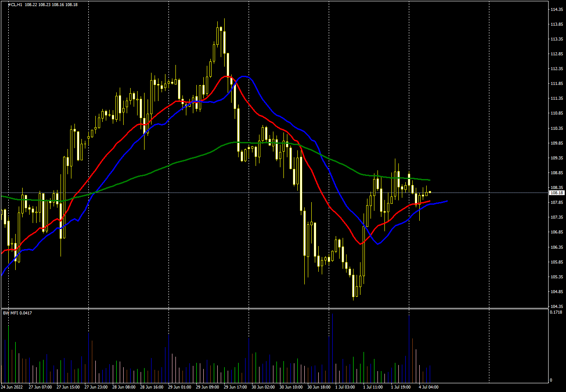Click the 0.1718 indicator scale value
Image resolution: width=566 pixels, height=392 pixels.
coord(556,312)
